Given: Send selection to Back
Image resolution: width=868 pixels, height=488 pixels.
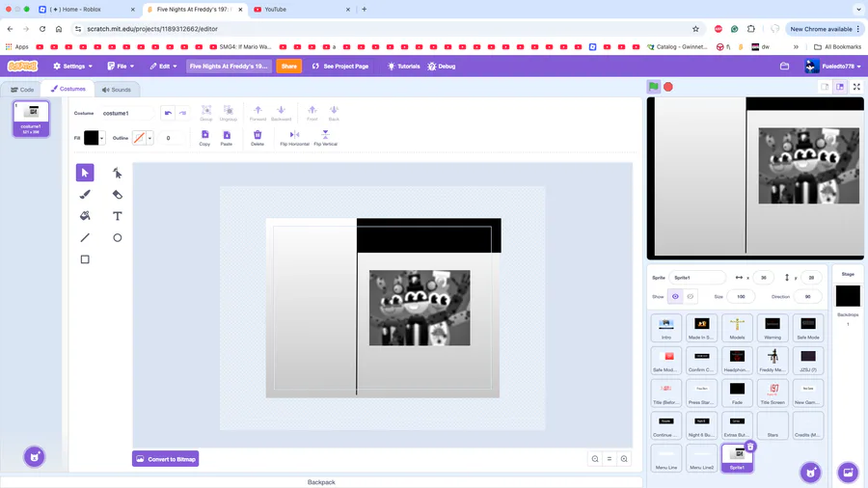Looking at the screenshot, I should (334, 113).
